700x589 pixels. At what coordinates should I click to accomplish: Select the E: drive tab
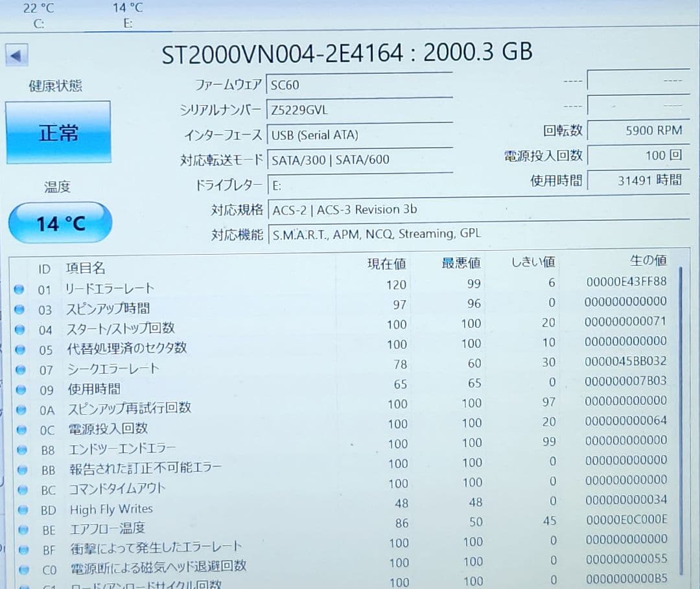pos(127,14)
